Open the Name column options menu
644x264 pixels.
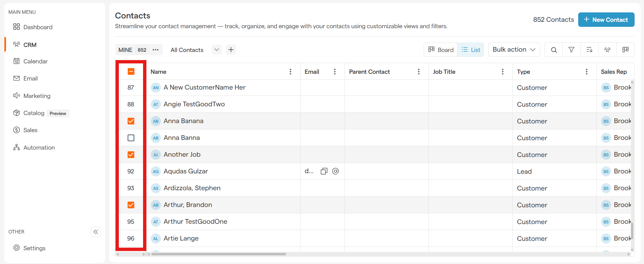pos(290,72)
